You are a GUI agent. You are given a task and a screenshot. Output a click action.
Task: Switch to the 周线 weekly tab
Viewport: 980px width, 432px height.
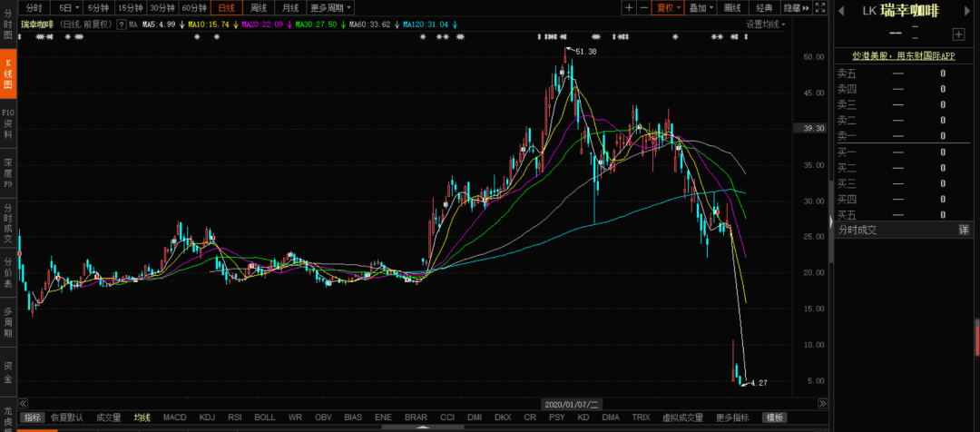click(259, 7)
